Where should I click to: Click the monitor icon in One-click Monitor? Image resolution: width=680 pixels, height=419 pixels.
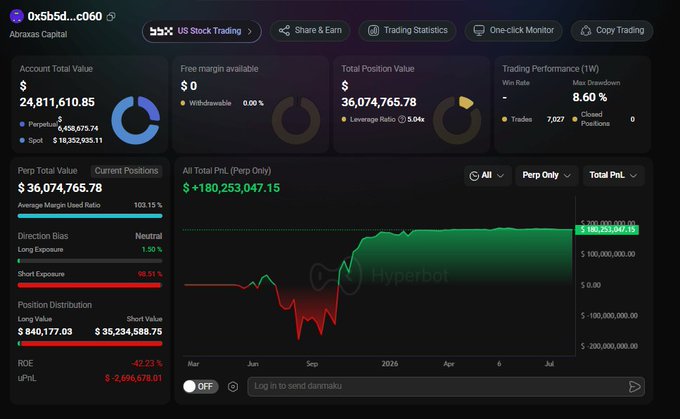coord(479,30)
